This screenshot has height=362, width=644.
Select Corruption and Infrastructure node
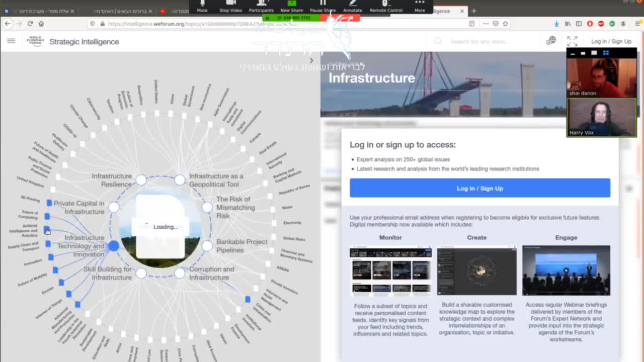tap(180, 273)
